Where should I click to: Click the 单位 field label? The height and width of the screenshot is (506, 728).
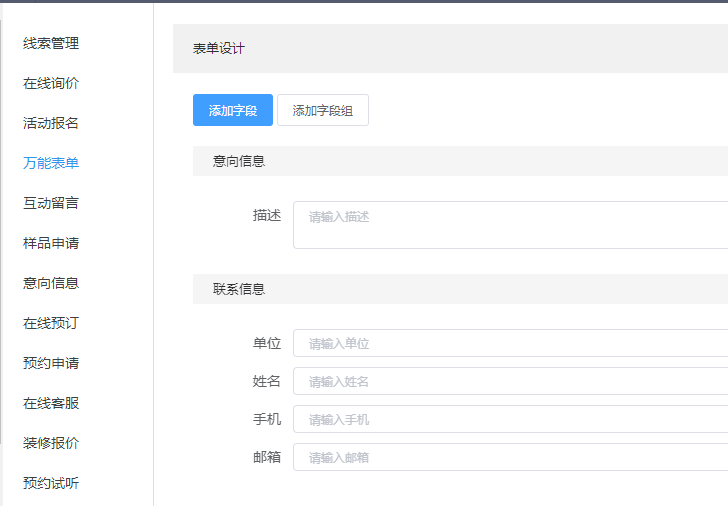(267, 343)
